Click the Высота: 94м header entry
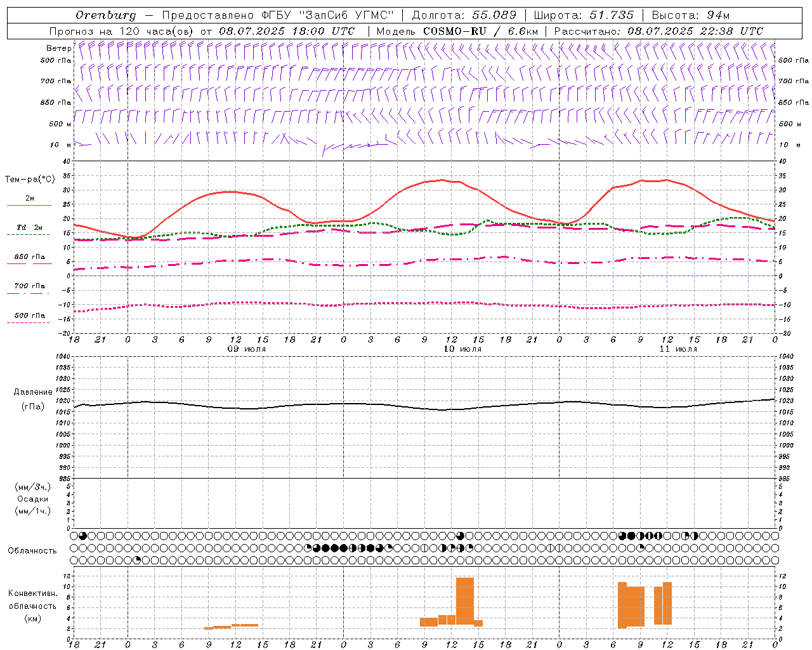 [x=691, y=15]
